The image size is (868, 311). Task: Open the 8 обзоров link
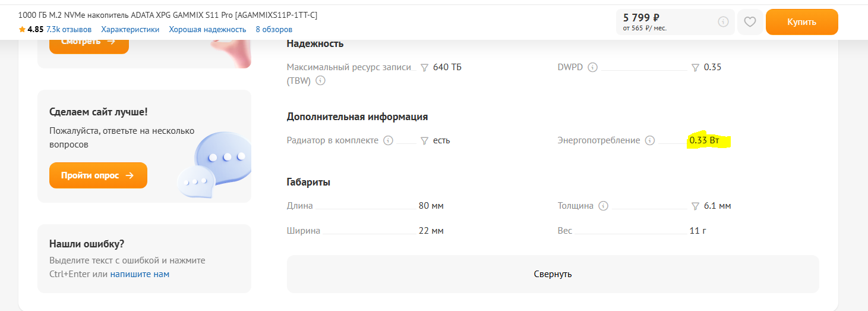(274, 29)
